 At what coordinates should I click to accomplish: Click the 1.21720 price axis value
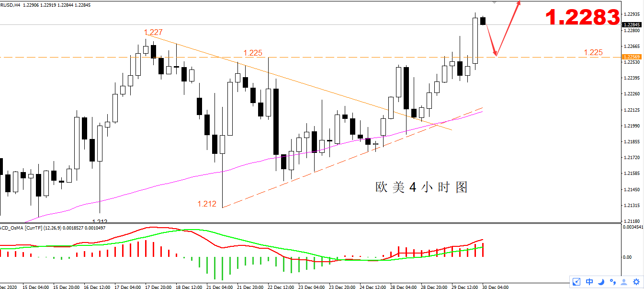[x=633, y=158]
